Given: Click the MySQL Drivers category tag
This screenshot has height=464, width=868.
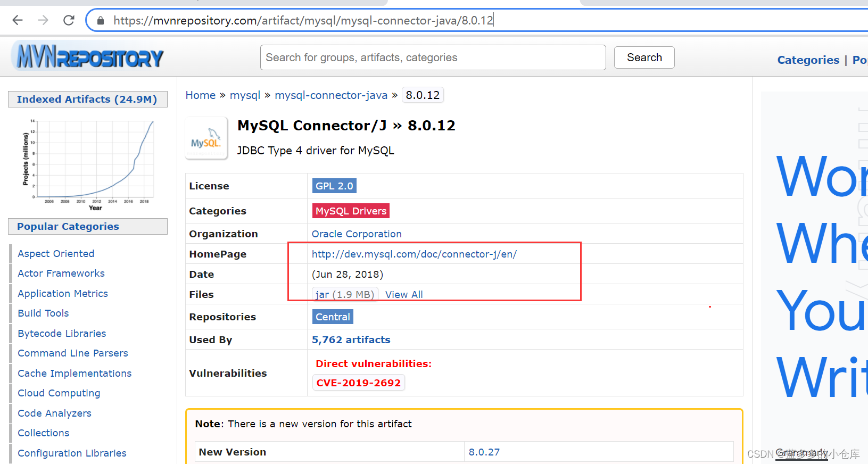Looking at the screenshot, I should click(x=351, y=211).
